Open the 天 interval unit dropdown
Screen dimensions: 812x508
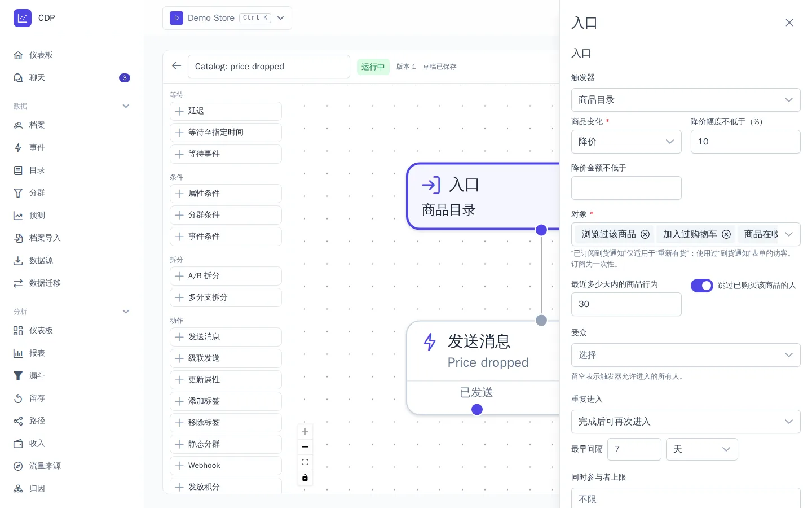(x=702, y=449)
